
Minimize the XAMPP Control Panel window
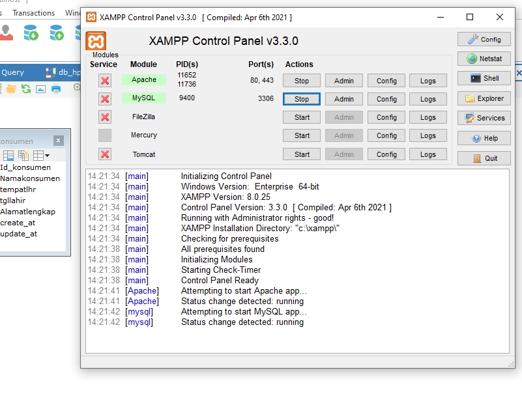(441, 17)
